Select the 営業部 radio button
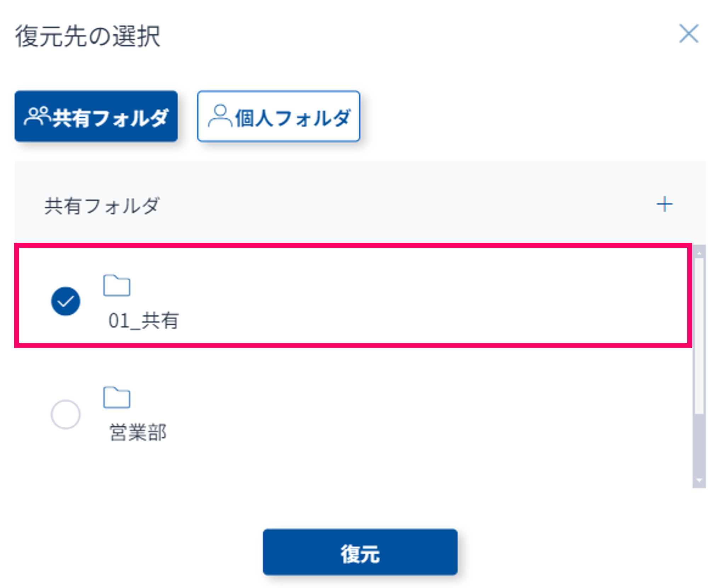This screenshot has width=723, height=588. 66,414
